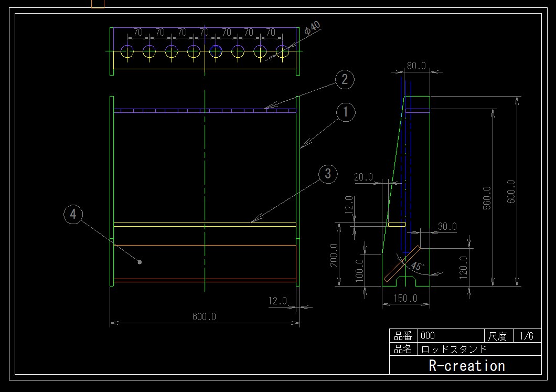Click part balloon number 2
Viewport: 556px width, 392px height.
(345, 79)
